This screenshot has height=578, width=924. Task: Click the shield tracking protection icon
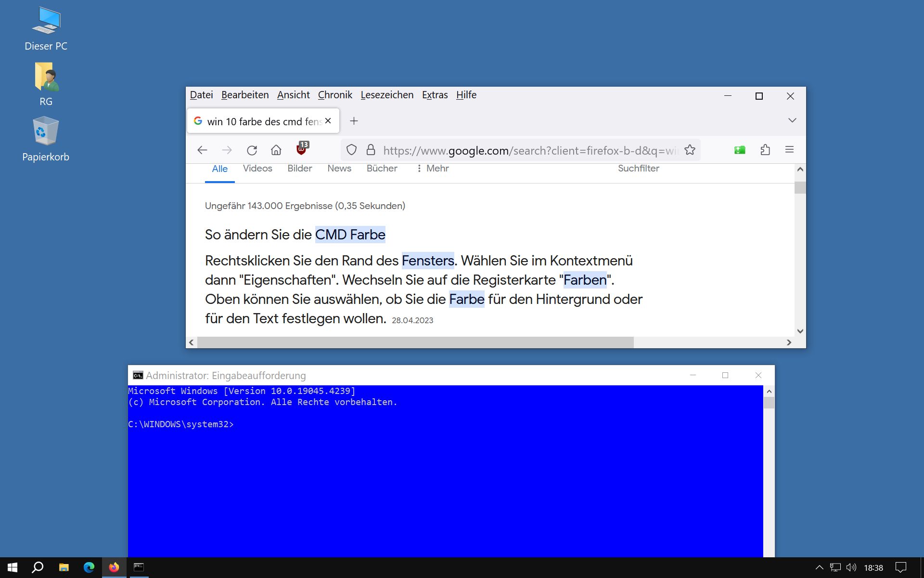click(352, 150)
